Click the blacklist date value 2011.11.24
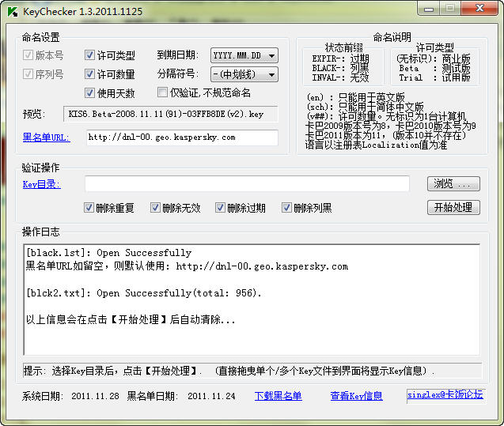Viewport: 504px width, 426px height. pyautogui.click(x=211, y=396)
